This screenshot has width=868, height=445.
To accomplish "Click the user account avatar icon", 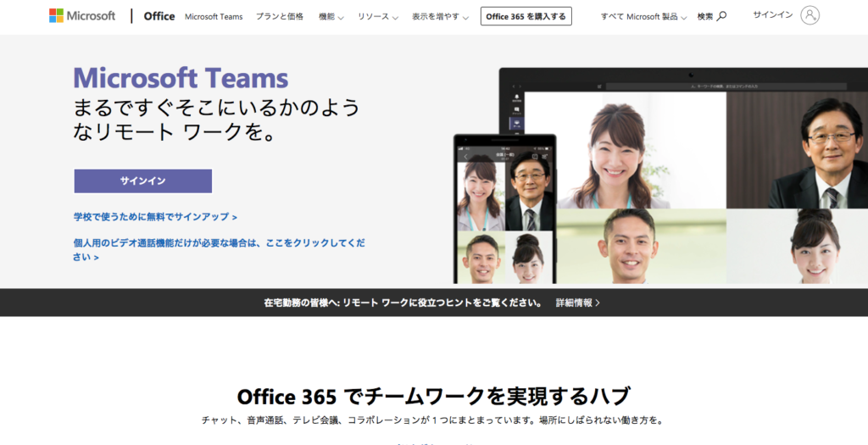I will (810, 15).
